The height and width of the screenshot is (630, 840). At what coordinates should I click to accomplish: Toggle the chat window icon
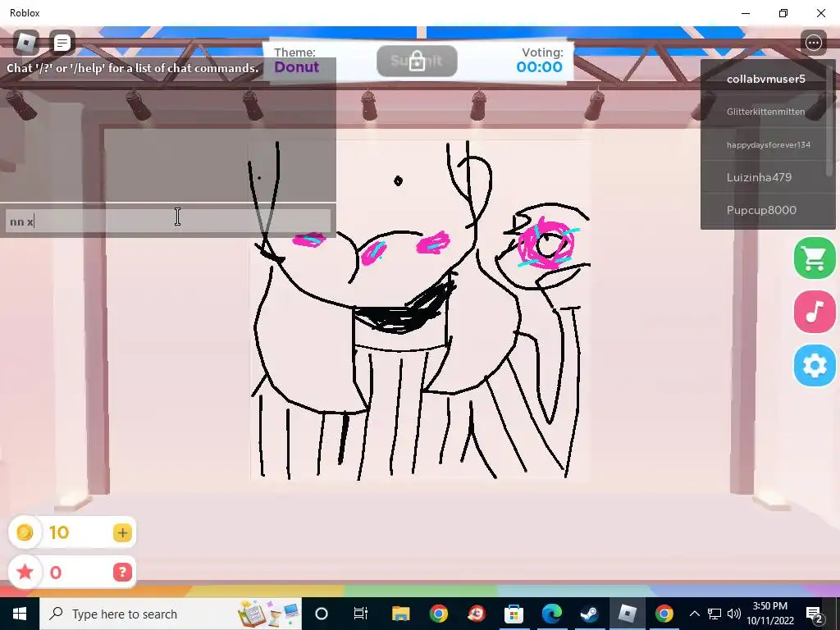click(62, 43)
